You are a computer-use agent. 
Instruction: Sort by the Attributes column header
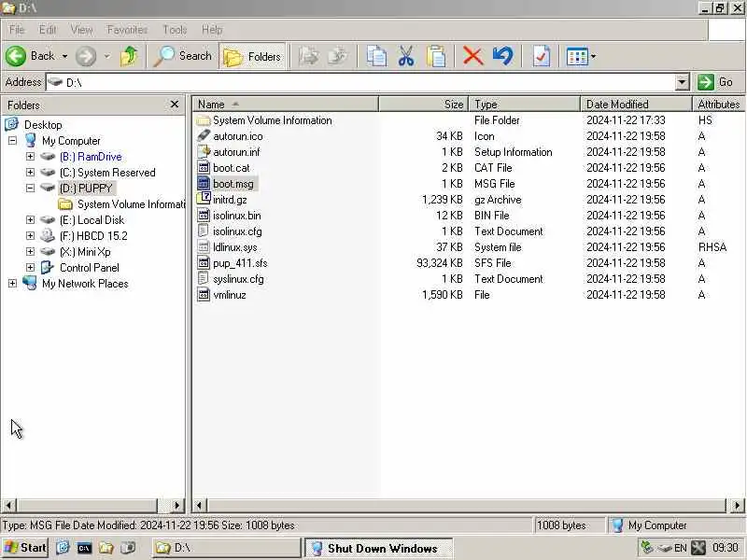tap(718, 104)
